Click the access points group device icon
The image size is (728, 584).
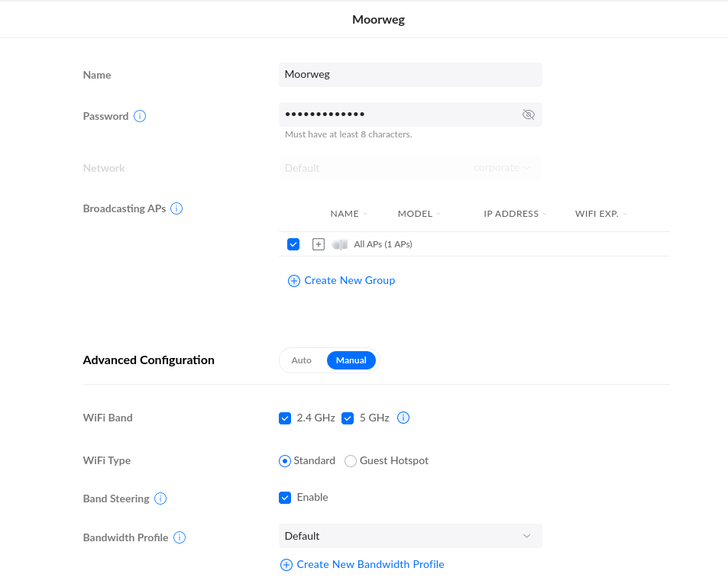(x=340, y=244)
